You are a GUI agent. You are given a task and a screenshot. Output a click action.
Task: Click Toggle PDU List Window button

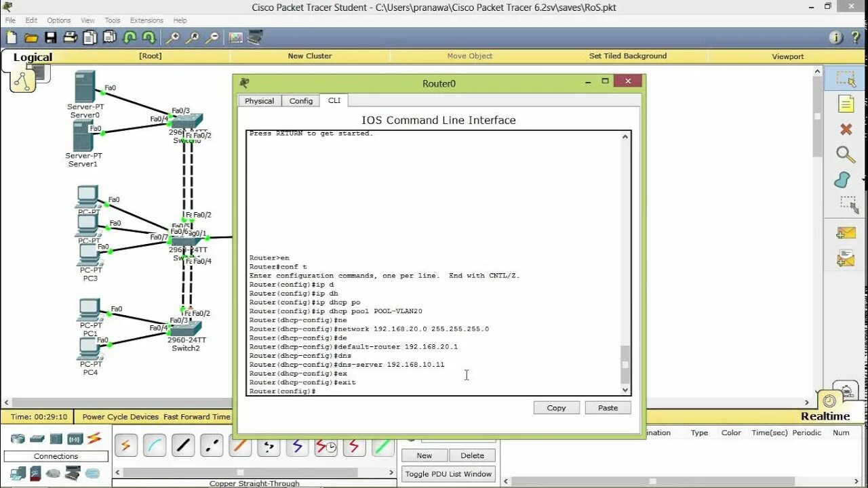448,474
